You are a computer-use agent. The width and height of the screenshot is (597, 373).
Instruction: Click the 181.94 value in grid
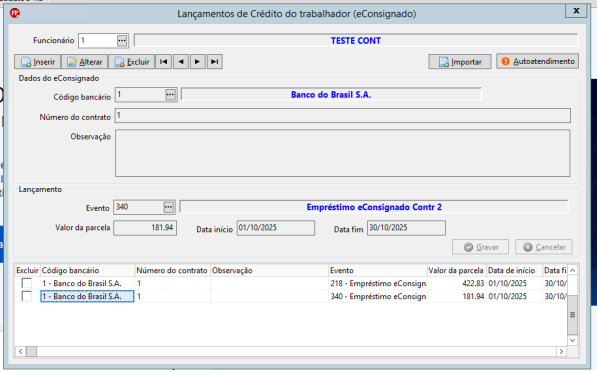click(457, 296)
